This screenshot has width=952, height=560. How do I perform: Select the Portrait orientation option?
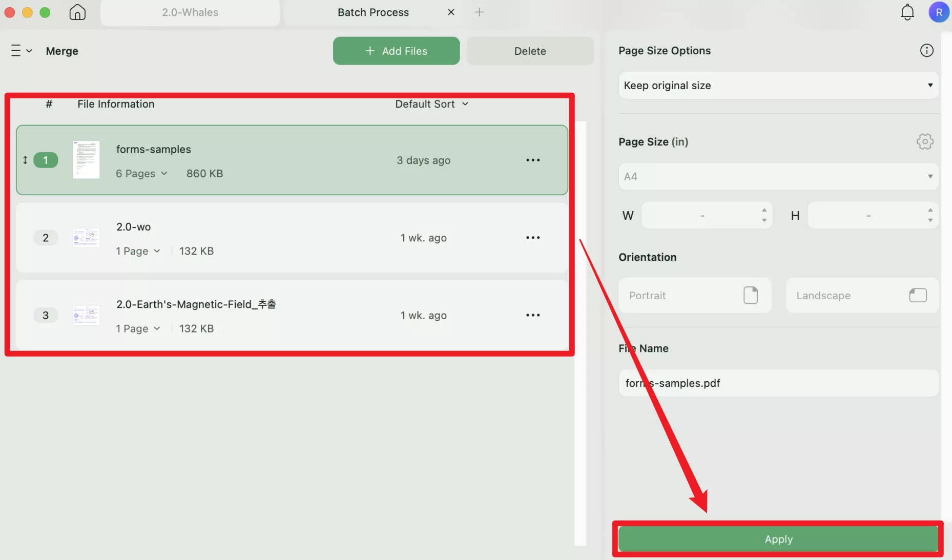[x=695, y=295]
